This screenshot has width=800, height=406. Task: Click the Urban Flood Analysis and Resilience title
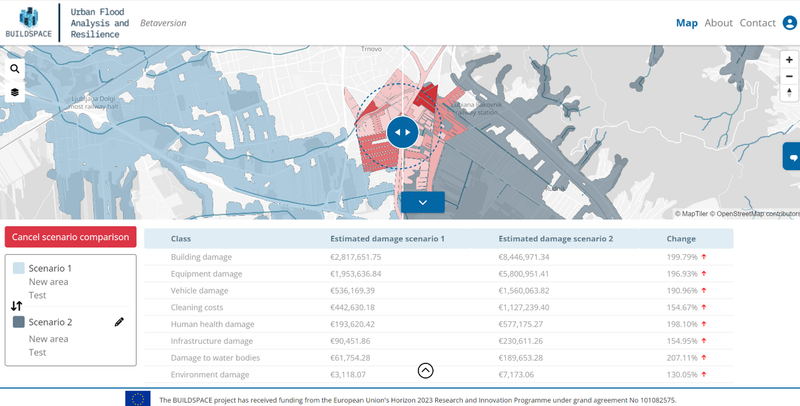coord(99,23)
